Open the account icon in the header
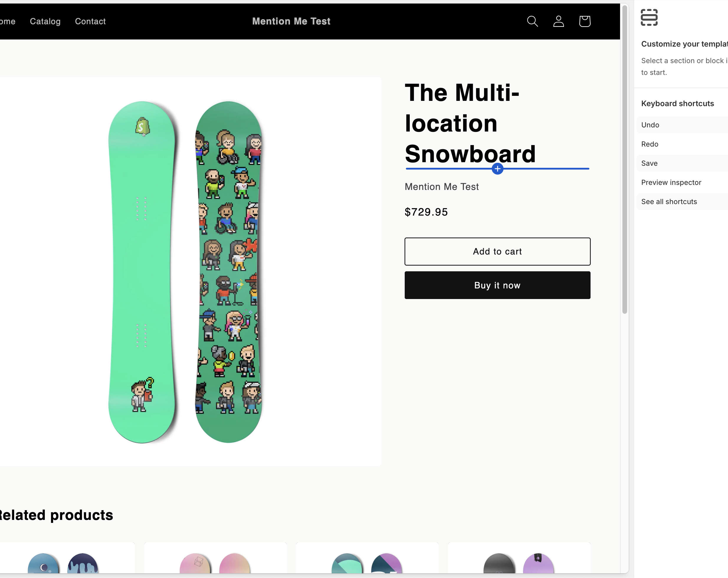Screen dimensions: 728x578 coord(558,21)
